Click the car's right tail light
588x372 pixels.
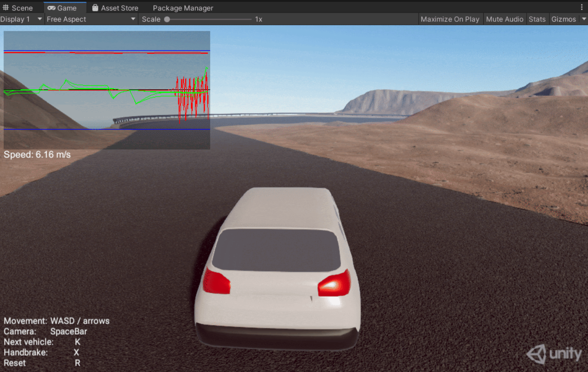click(x=334, y=284)
